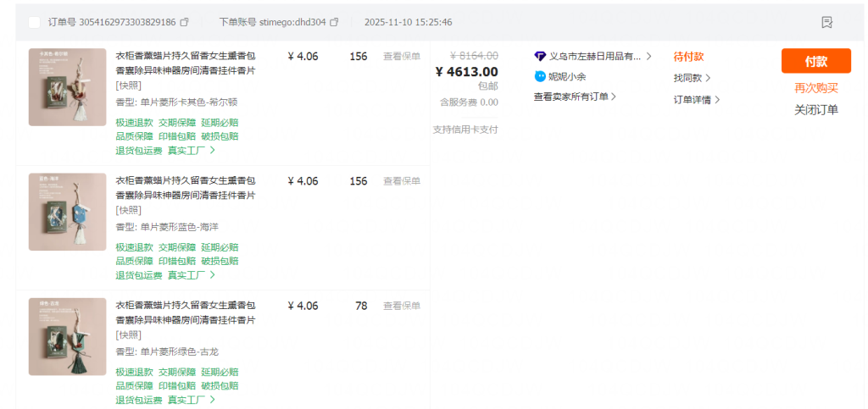View 查看卖家所有订单 link
868x409 pixels.
tap(575, 97)
